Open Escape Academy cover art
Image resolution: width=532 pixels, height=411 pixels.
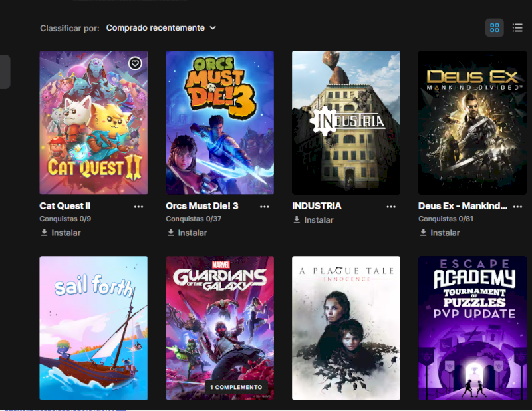[x=473, y=328]
